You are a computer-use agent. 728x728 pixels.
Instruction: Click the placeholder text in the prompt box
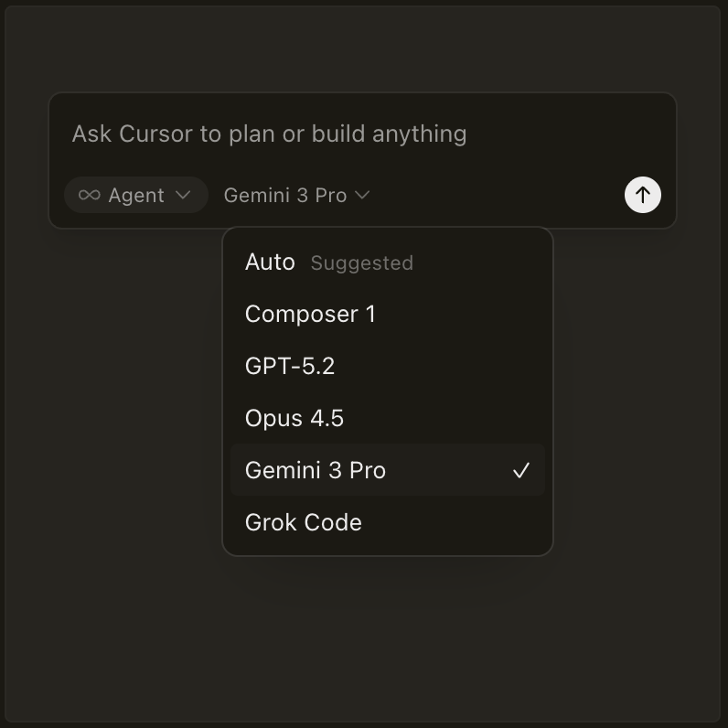[270, 134]
